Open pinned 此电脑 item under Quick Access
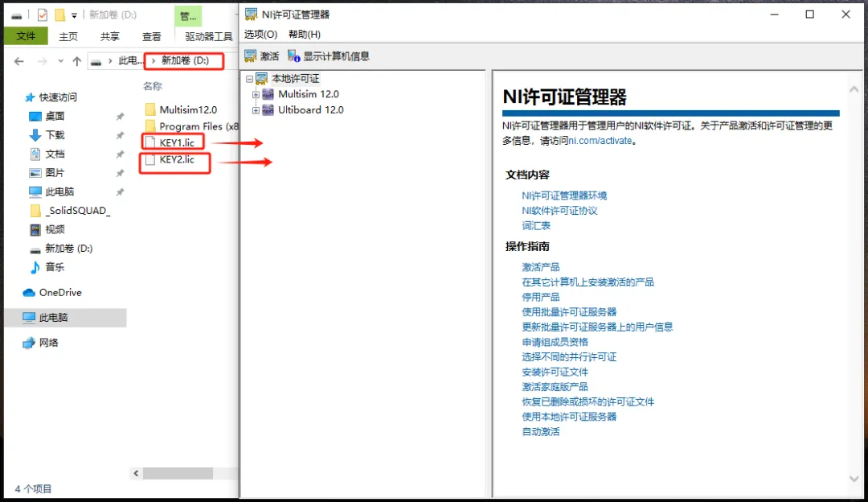The width and height of the screenshot is (868, 502). point(59,191)
